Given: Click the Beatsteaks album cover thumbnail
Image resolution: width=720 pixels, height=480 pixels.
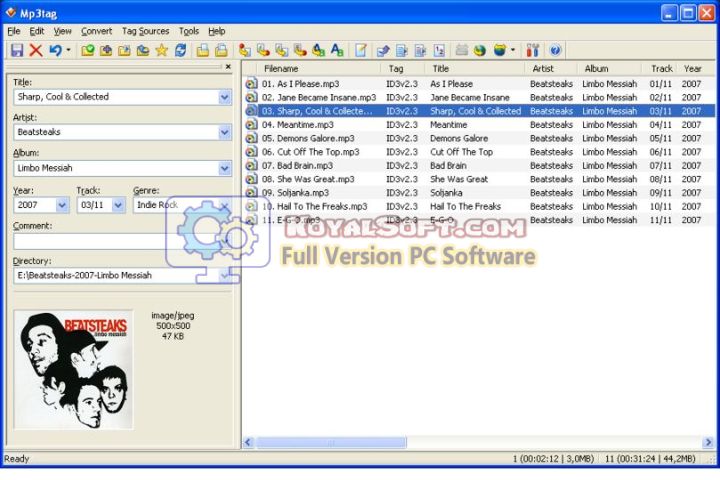Looking at the screenshot, I should pos(73,370).
